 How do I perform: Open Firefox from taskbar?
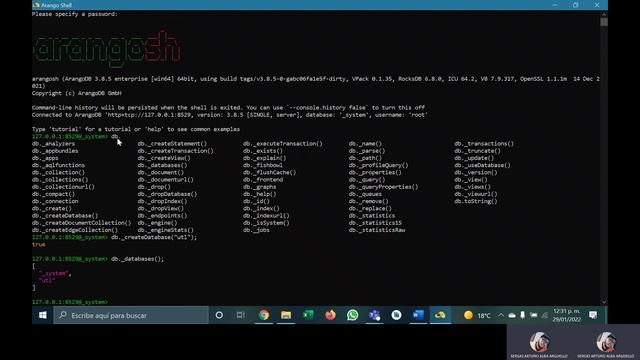pos(330,315)
